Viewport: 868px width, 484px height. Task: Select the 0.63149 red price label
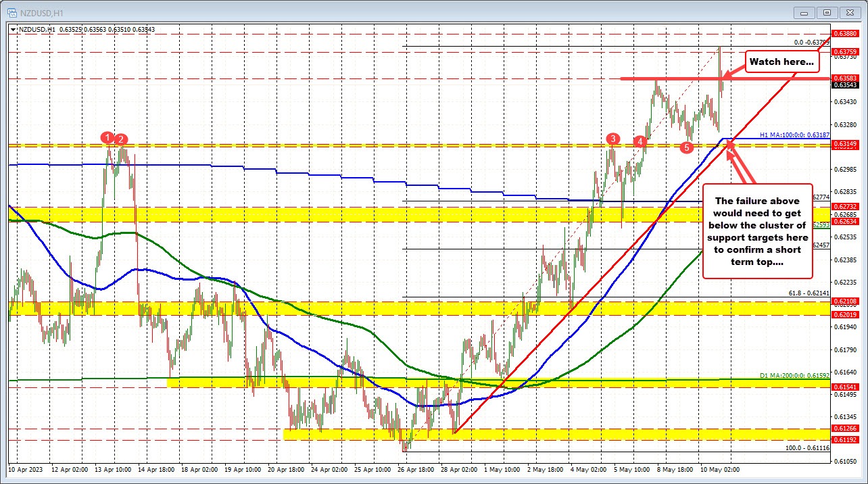[845, 143]
